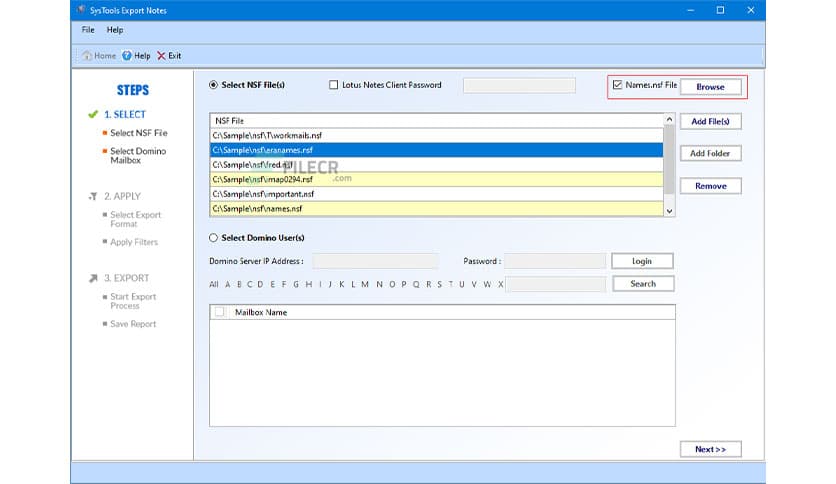Viewport: 836px width, 484px height.
Task: Click the '3. EXPORT' step heading
Action: coord(126,278)
